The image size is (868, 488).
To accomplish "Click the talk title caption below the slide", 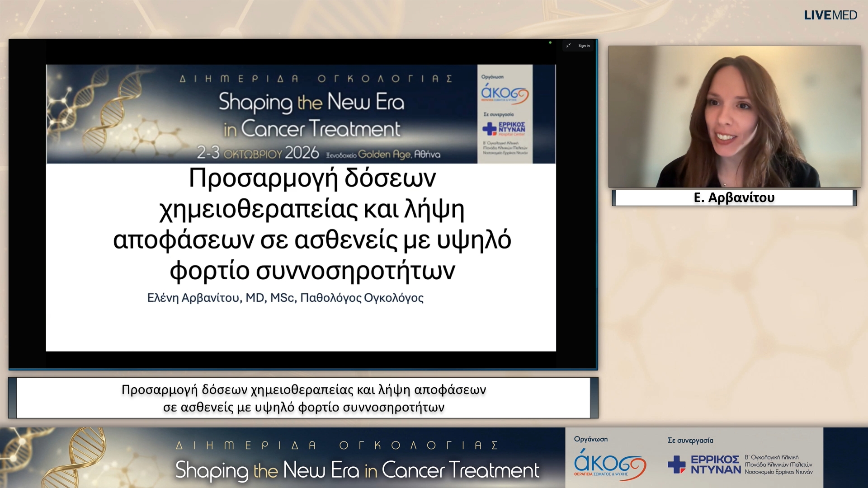I will 304,398.
